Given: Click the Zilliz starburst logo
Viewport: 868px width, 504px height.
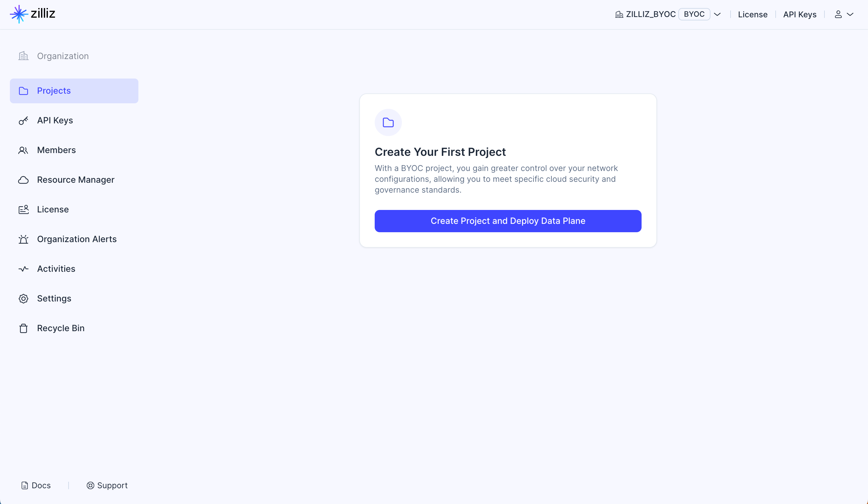Looking at the screenshot, I should point(19,14).
